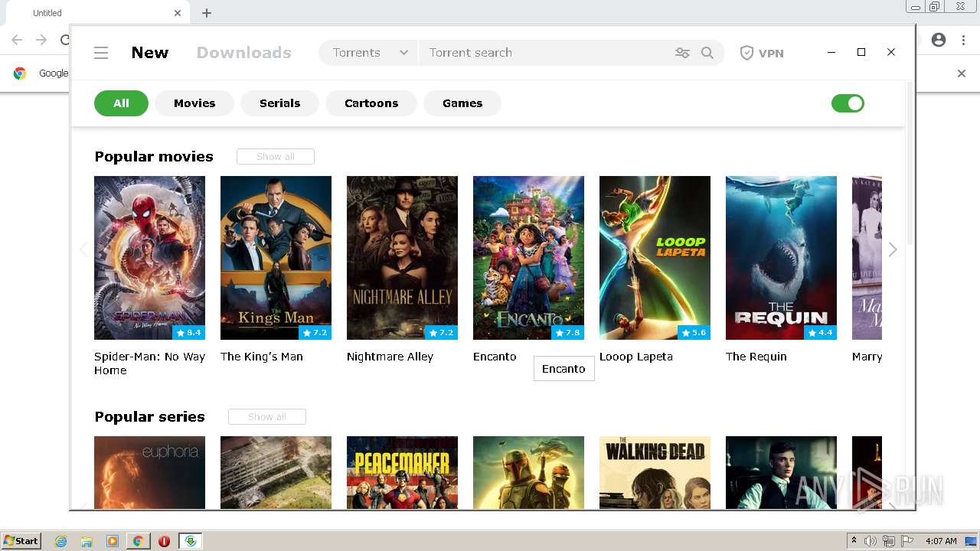This screenshot has height=551, width=980.
Task: Show all popular series
Action: [267, 417]
